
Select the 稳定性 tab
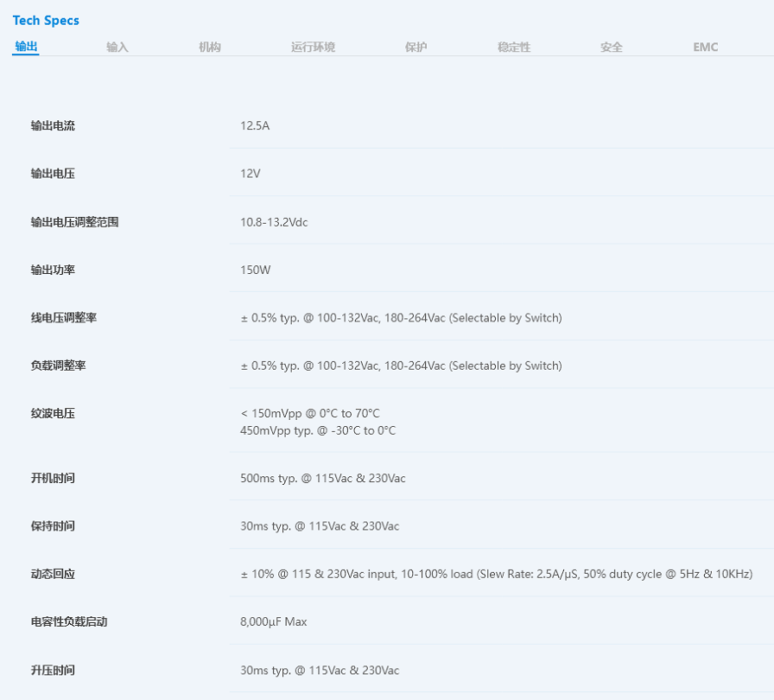point(514,47)
